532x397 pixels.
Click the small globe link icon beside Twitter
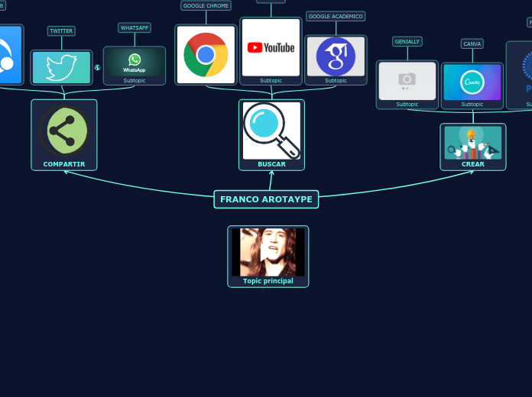(97, 67)
